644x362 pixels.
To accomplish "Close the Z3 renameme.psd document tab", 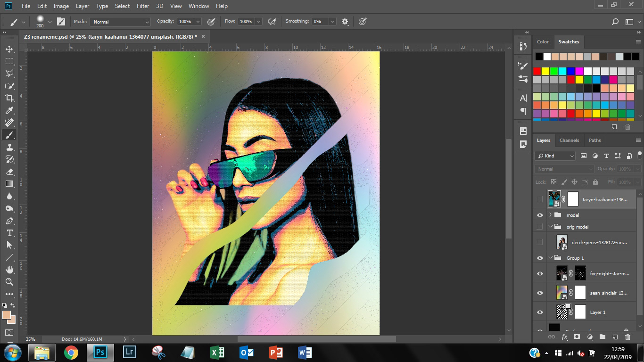I will point(203,36).
